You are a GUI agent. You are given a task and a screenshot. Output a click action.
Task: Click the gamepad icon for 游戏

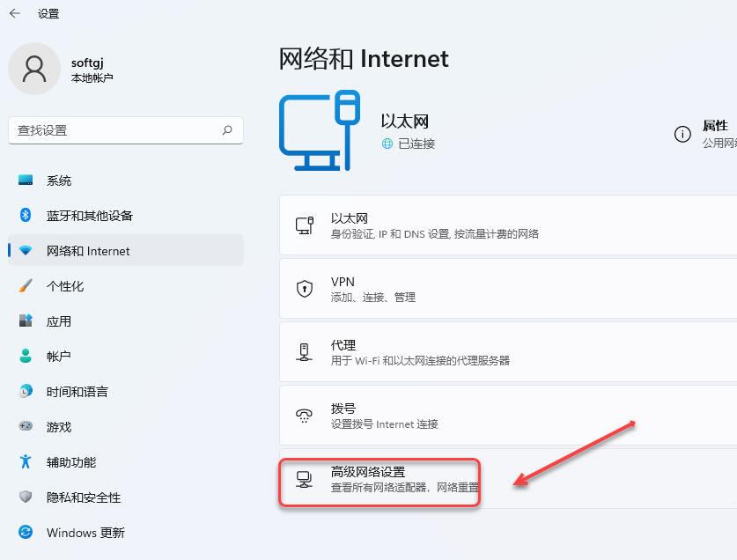[x=26, y=426]
